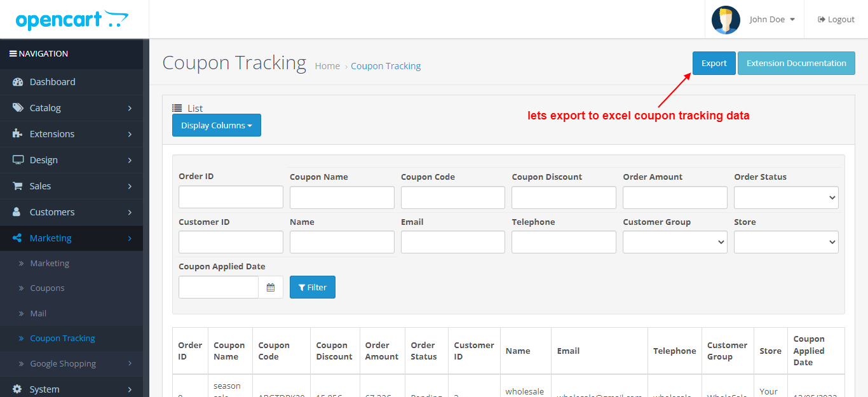The height and width of the screenshot is (397, 868).
Task: Open the calendar date picker icon
Action: [271, 287]
